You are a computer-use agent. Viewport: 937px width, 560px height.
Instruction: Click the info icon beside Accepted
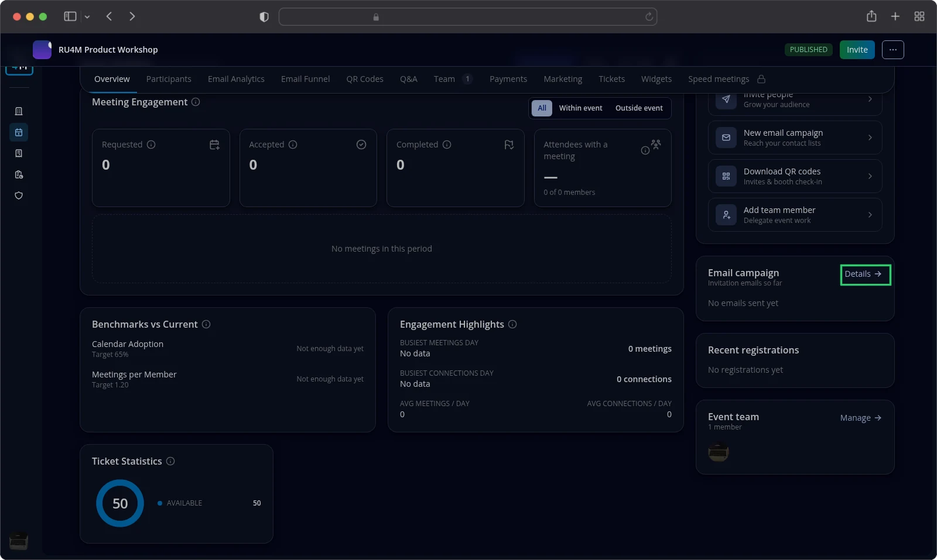pos(293,145)
